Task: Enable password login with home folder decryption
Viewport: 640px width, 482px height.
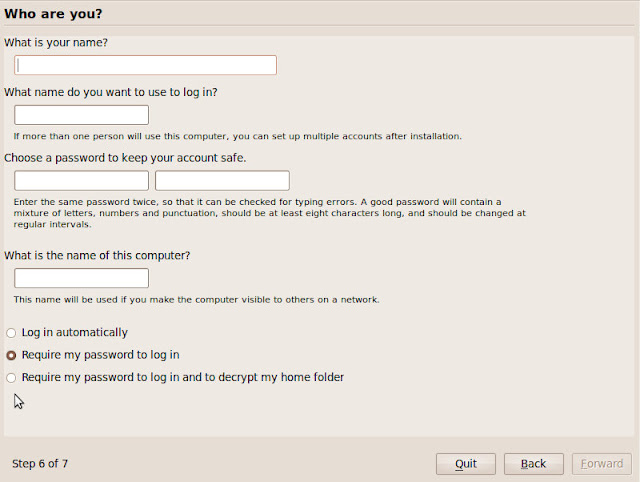Action: (x=12, y=378)
